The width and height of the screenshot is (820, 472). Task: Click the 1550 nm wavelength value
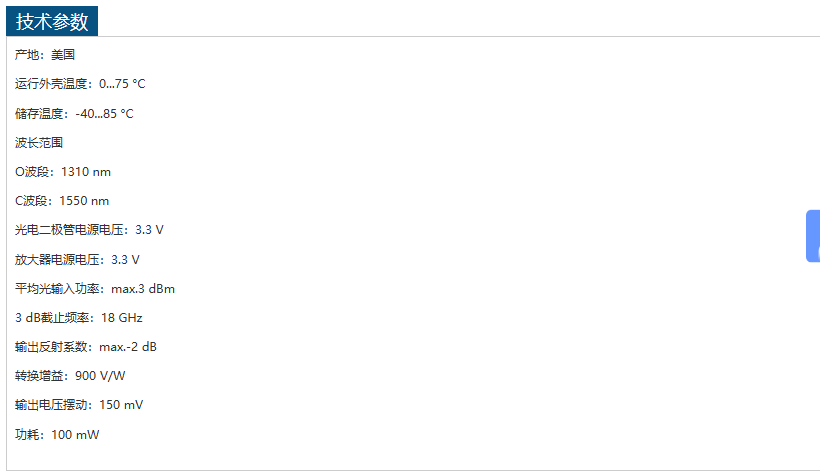pyautogui.click(x=84, y=201)
